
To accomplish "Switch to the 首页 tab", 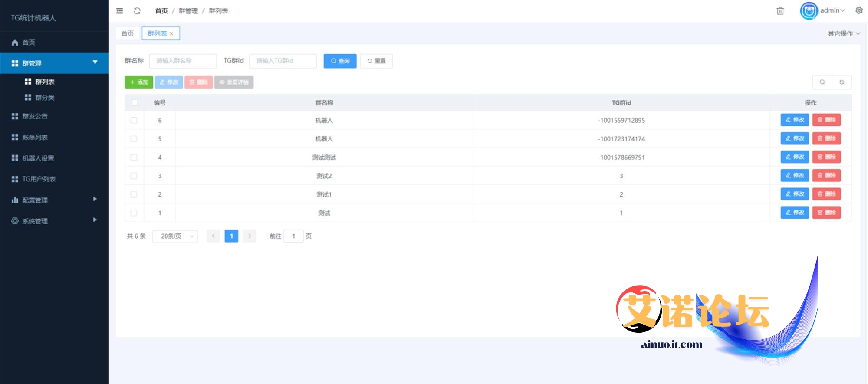I will (128, 33).
